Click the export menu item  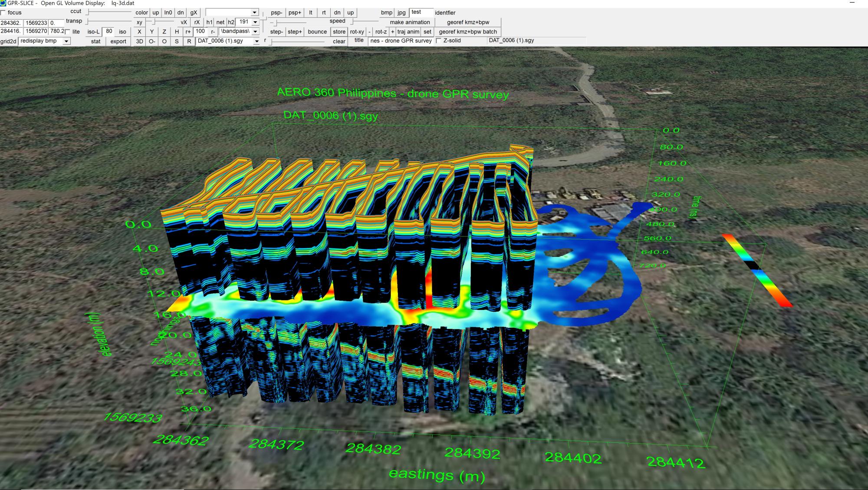tap(117, 40)
